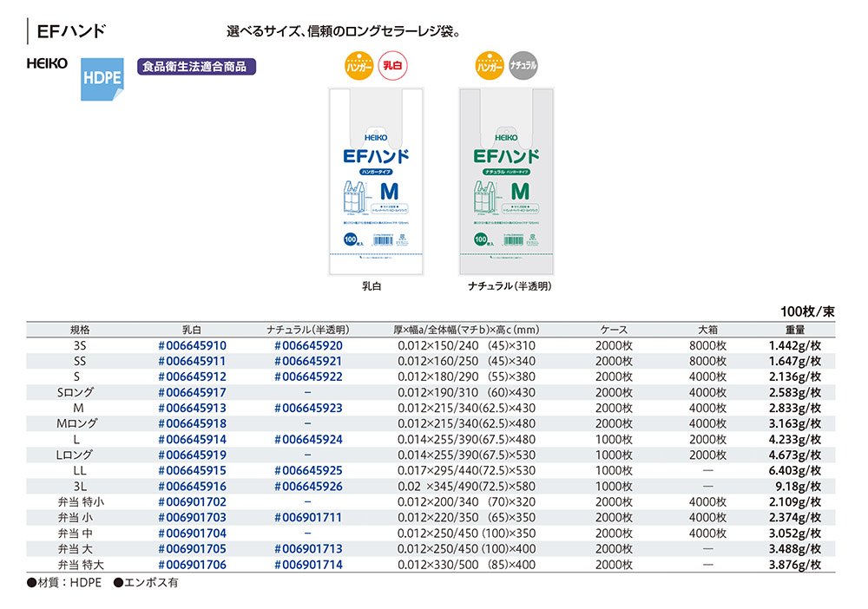Click the ナチュラル(半透明) column header
Viewport: 868px width, 609px height.
[308, 330]
